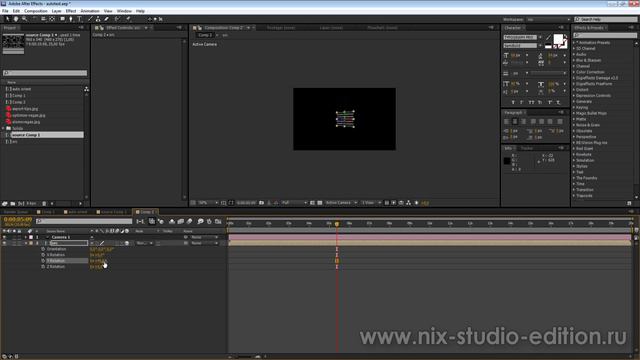Select the Horizontal Type tool
This screenshot has height=360, width=640.
80,19
